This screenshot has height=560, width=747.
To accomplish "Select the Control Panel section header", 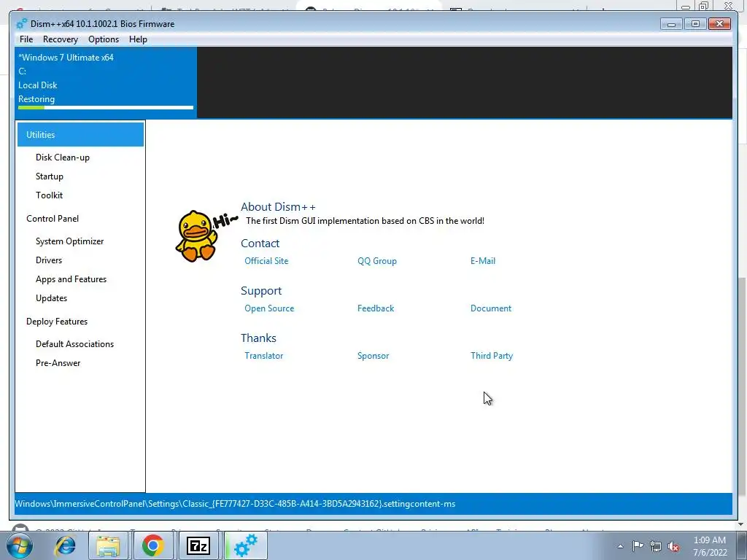I will [x=53, y=219].
